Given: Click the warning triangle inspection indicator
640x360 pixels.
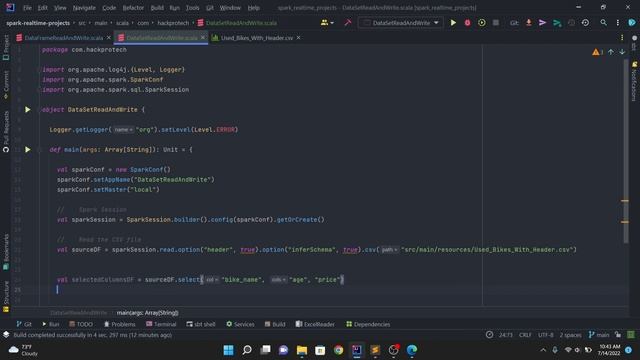Looking at the screenshot, I should point(597,52).
